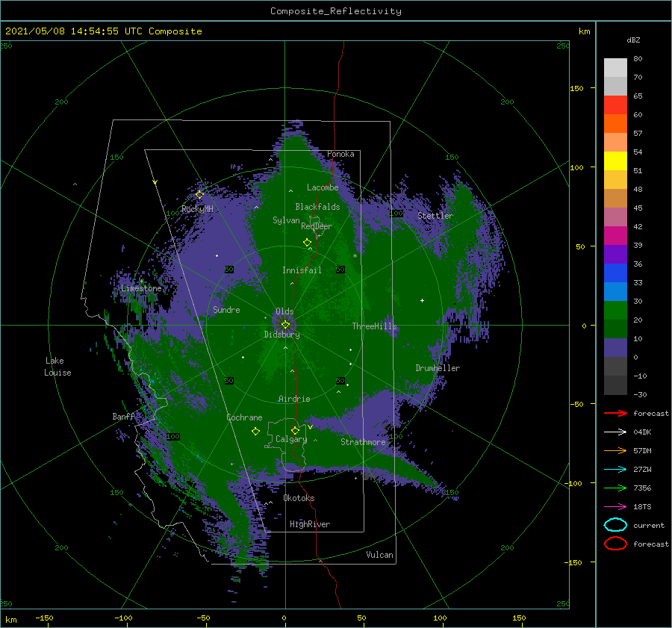The image size is (672, 628).
Task: Select the white 04DK arrow symbol
Action: pyautogui.click(x=615, y=432)
